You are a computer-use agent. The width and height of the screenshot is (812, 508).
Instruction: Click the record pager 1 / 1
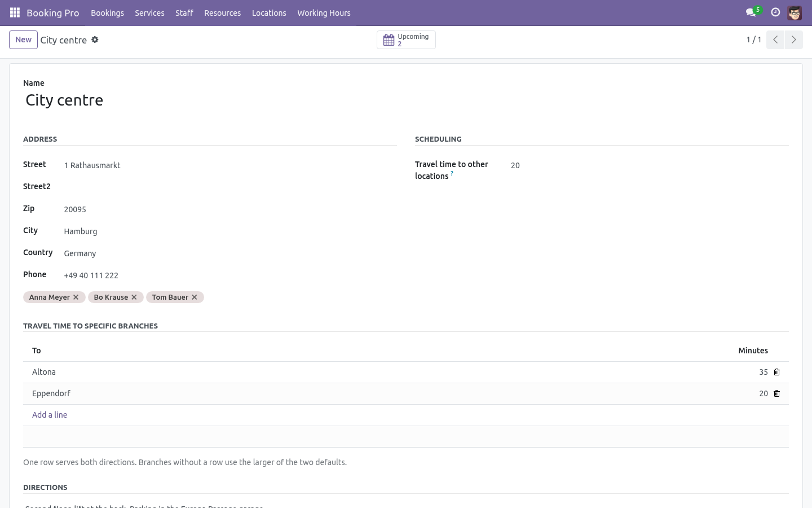pyautogui.click(x=754, y=40)
